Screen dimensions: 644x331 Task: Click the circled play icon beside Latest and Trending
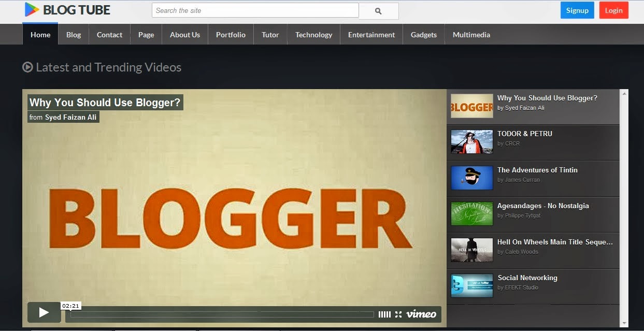[27, 67]
